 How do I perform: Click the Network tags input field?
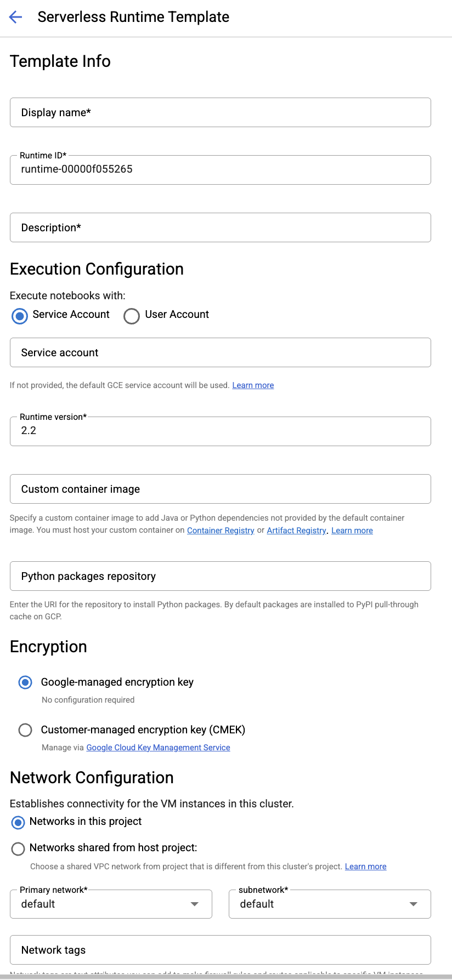coord(220,950)
